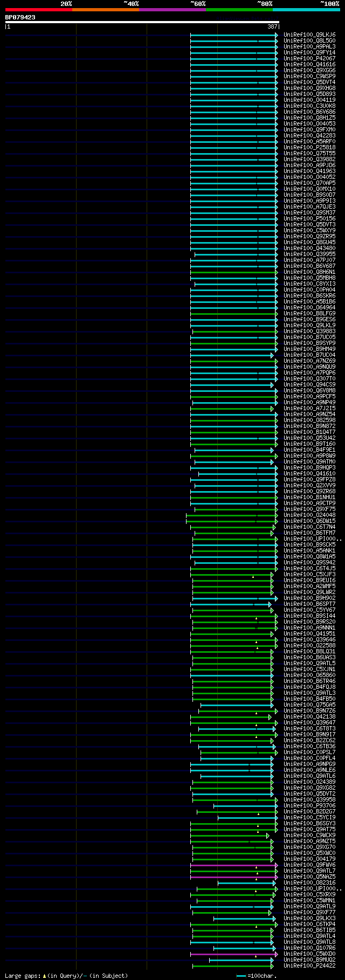Open the UniRef100_P42067 hit label

coord(309,59)
